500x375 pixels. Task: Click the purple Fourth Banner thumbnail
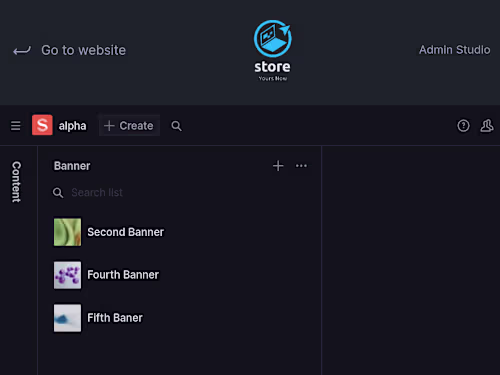point(67,275)
